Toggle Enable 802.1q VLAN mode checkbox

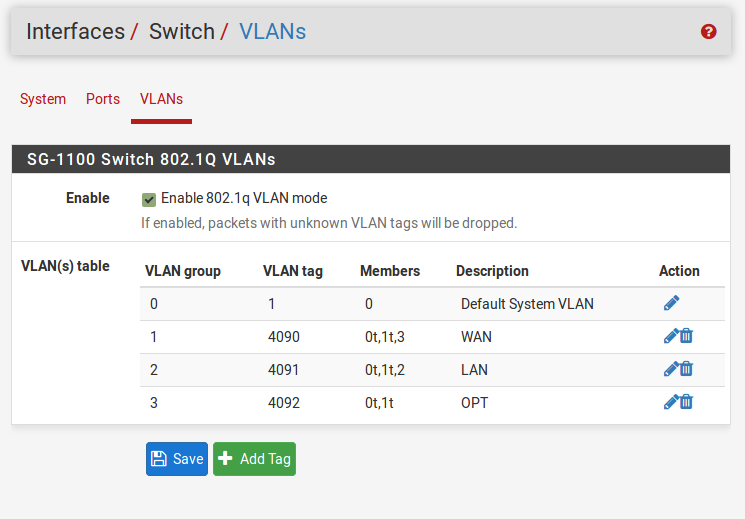[x=149, y=199]
